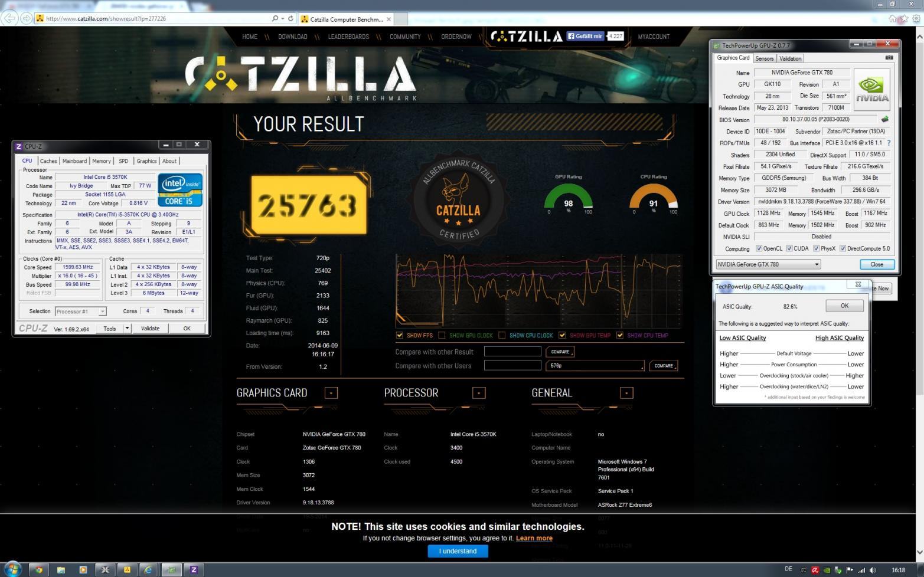Open Chrome from the taskbar

(39, 569)
